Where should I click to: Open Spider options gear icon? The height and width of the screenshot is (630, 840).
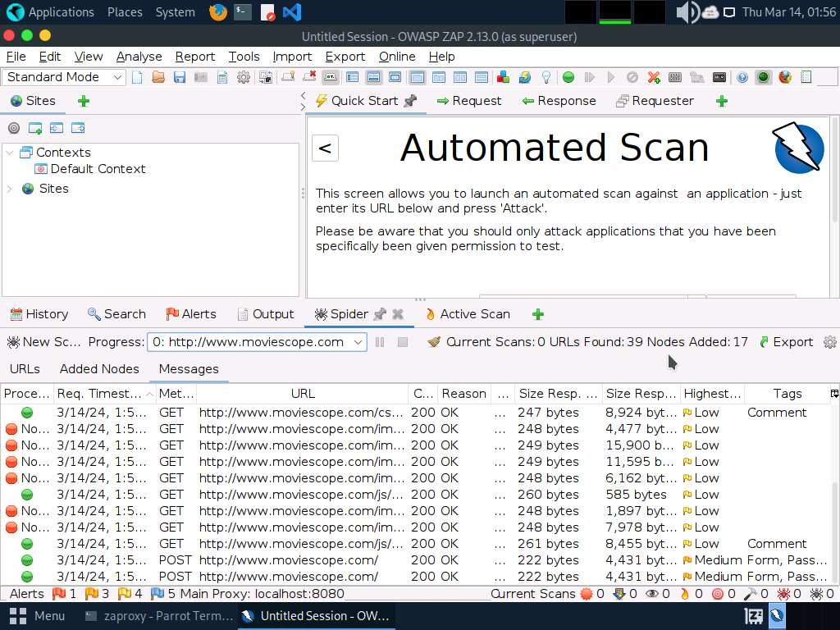[829, 342]
